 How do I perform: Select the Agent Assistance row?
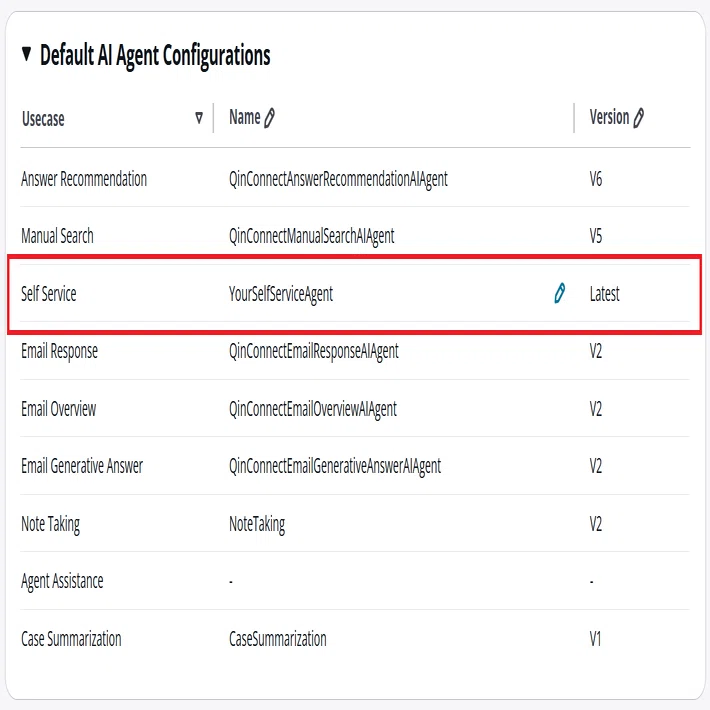click(x=355, y=581)
